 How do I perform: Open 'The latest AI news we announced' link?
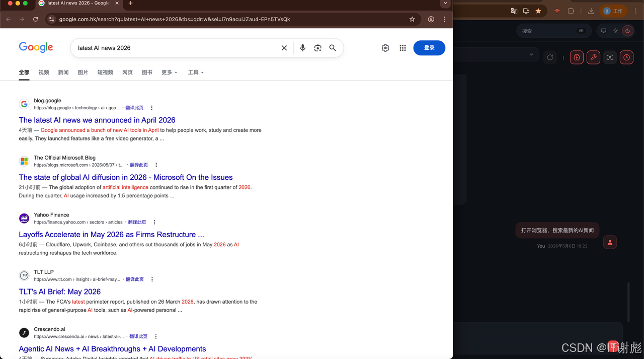(x=97, y=120)
